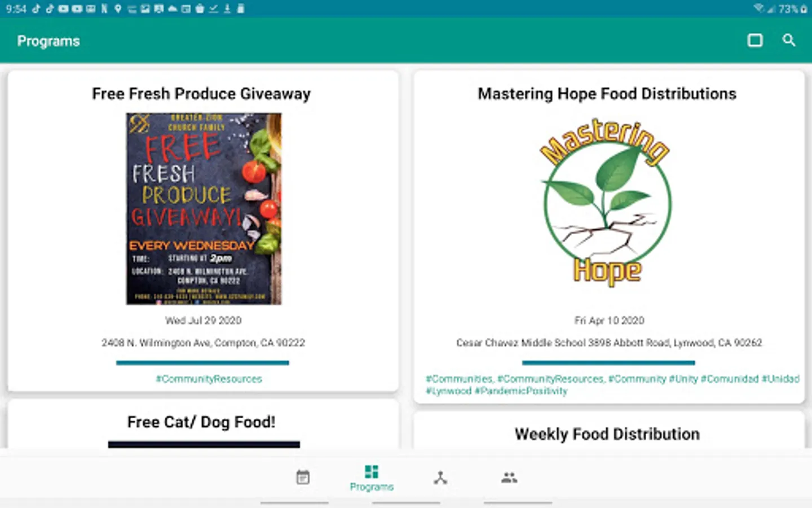Tap the square view-toggle icon in the app bar
This screenshot has width=812, height=508.
[x=755, y=40]
